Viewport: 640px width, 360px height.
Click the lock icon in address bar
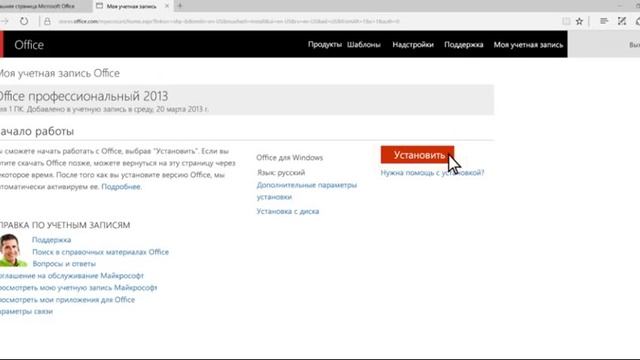(47, 21)
